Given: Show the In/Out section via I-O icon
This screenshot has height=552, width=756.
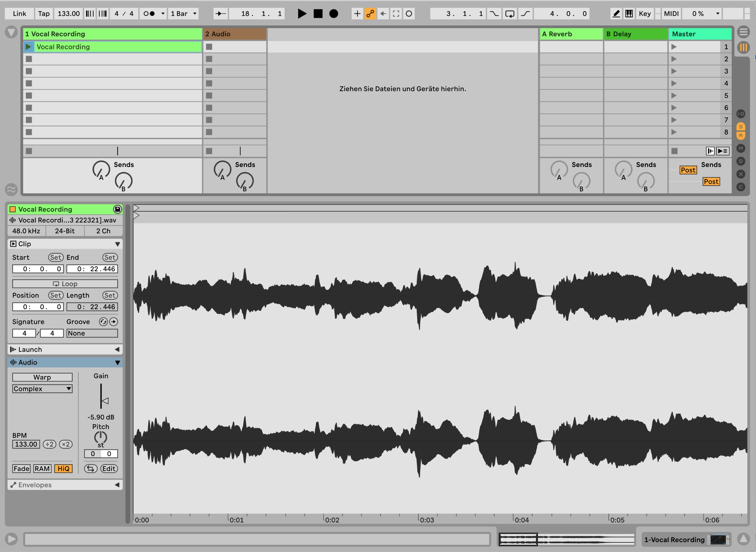Looking at the screenshot, I should [x=741, y=114].
